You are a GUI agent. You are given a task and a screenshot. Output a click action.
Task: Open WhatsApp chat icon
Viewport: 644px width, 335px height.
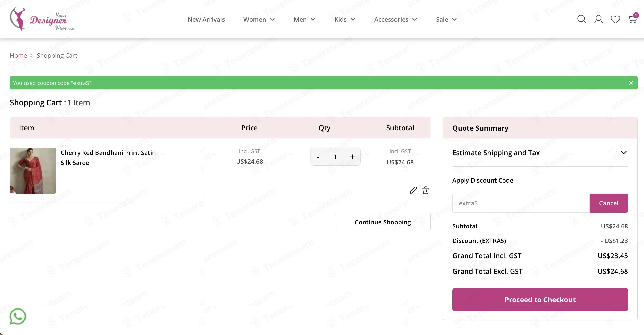tap(18, 316)
